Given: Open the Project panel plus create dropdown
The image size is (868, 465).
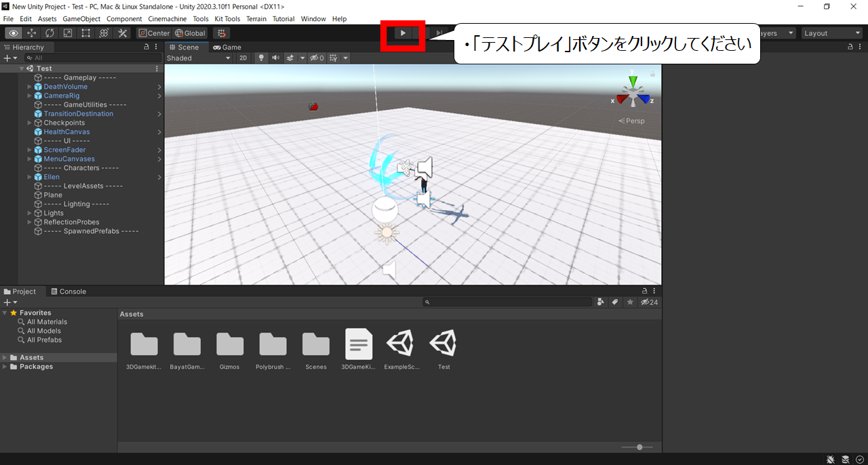Looking at the screenshot, I should (10, 302).
